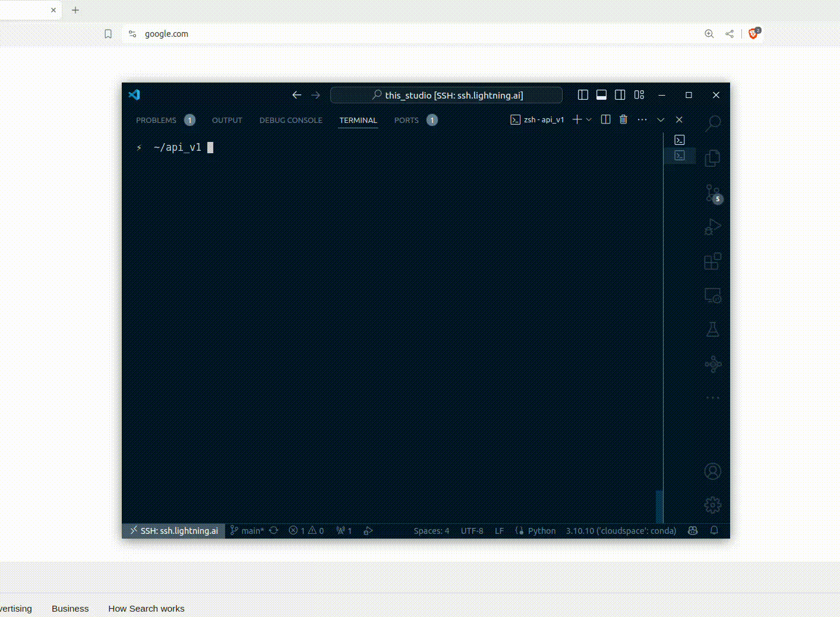Toggle the bottom panel layout icon
Screen dimensions: 840x617
click(601, 95)
